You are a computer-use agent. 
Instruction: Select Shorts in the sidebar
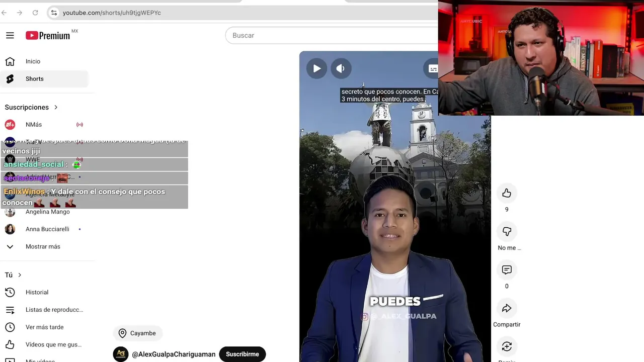pos(44,79)
